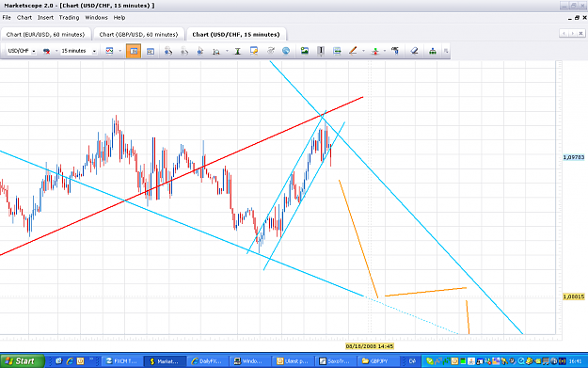588x368 pixels.
Task: Click the Windo... taskbar button
Action: pos(249,361)
